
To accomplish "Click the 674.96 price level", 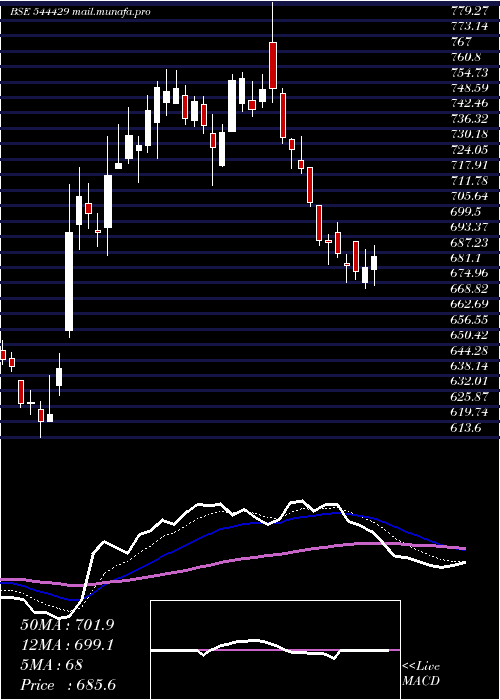I will 469,273.
